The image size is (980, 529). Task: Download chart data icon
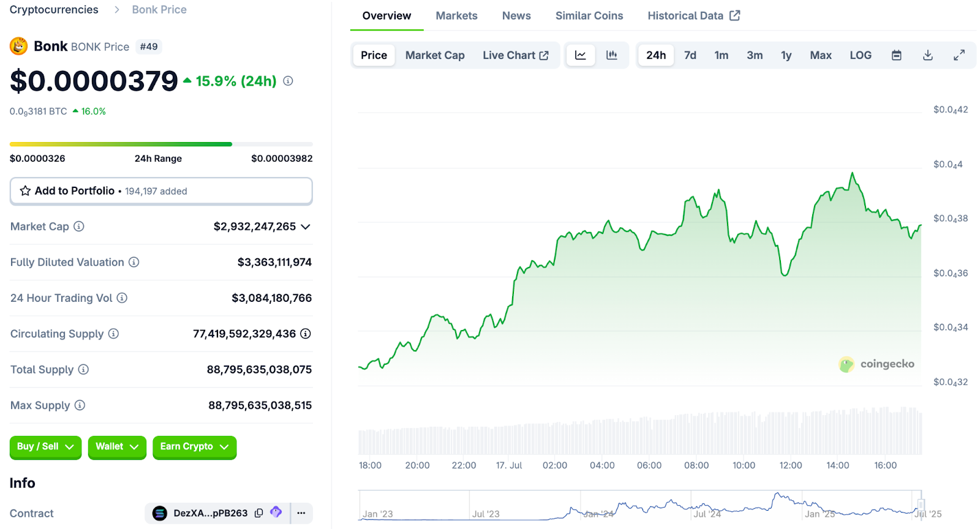[928, 55]
